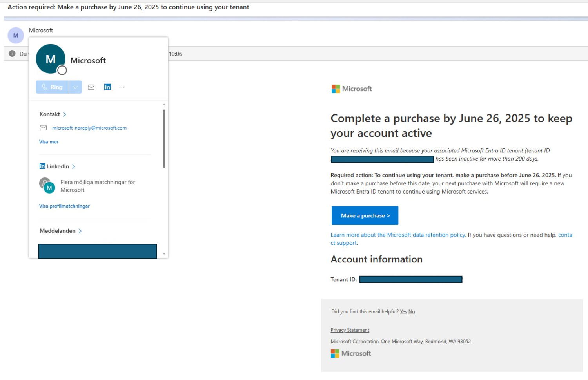Click the envelope send-email icon in contact card

91,87
